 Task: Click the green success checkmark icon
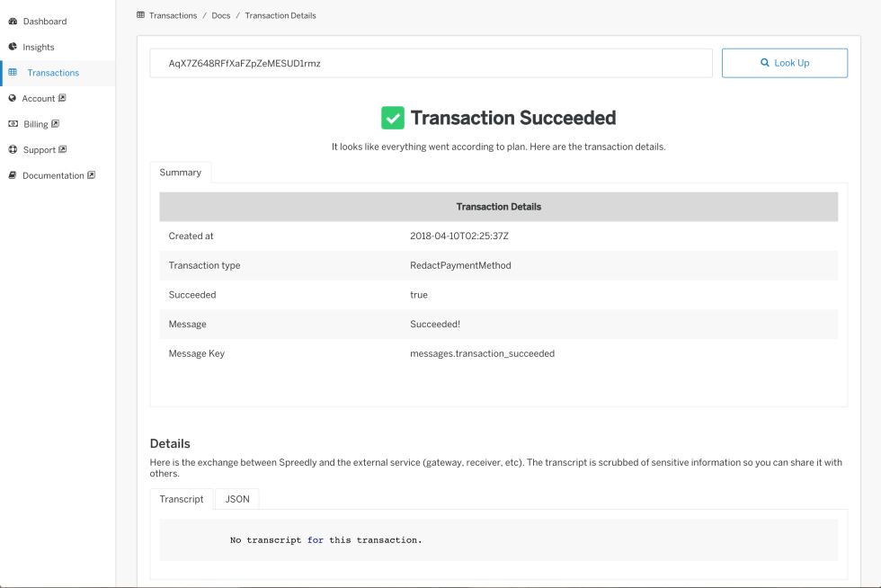tap(393, 118)
